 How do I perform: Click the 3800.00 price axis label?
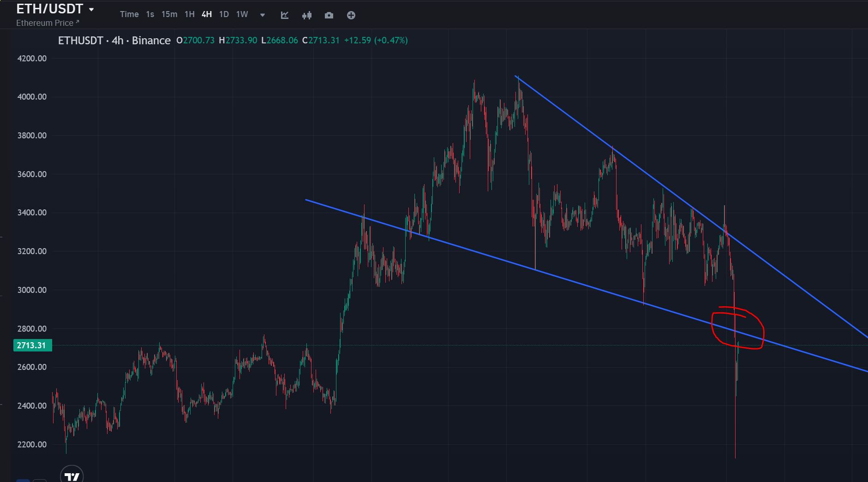(x=32, y=136)
